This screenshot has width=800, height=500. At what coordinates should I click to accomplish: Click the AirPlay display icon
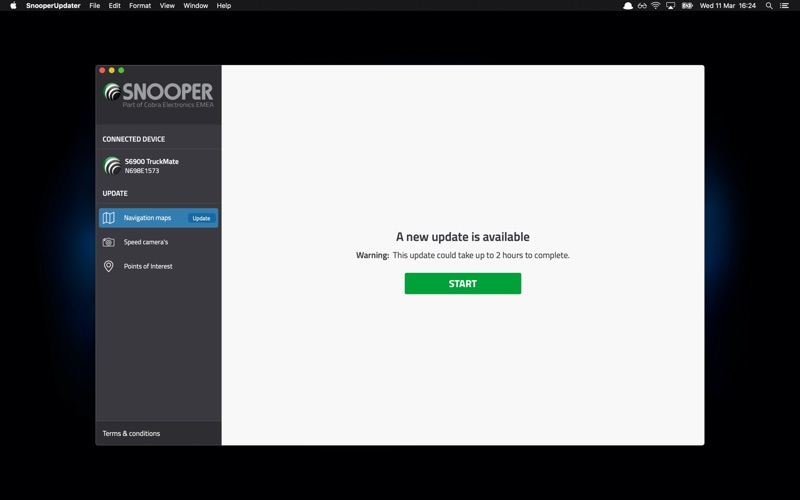[x=670, y=6]
